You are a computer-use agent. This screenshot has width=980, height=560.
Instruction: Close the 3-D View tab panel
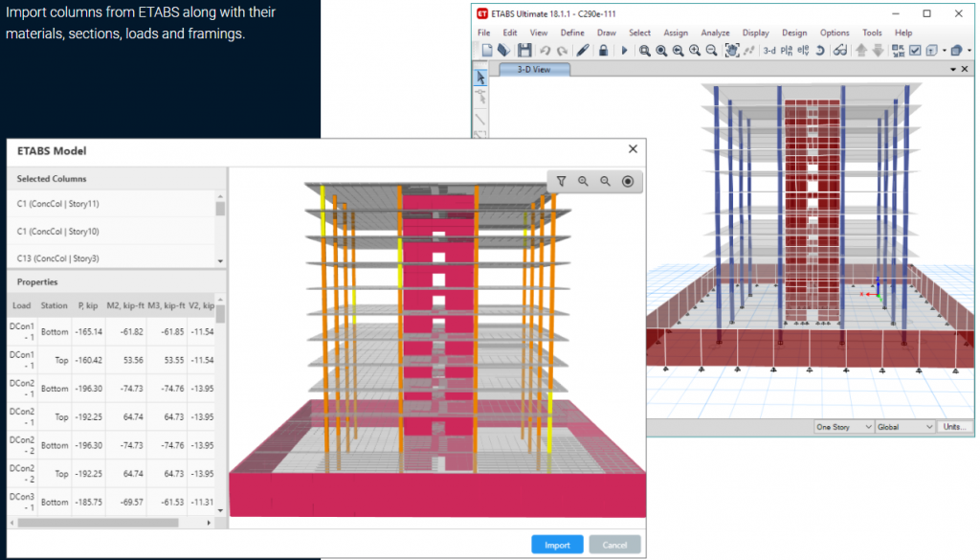point(965,69)
